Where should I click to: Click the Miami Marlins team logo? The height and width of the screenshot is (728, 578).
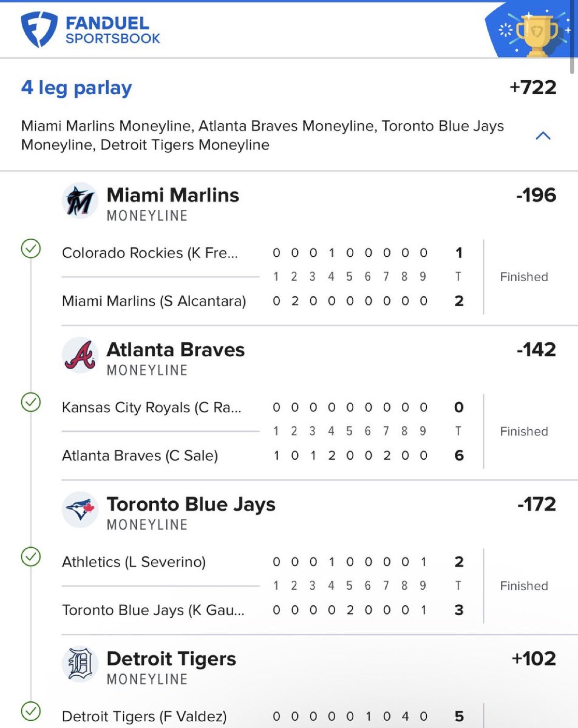point(80,201)
